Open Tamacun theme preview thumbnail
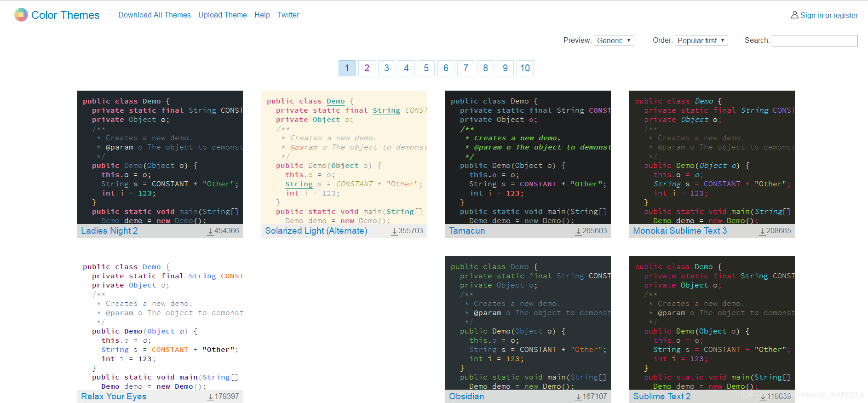This screenshot has height=403, width=868. 528,157
